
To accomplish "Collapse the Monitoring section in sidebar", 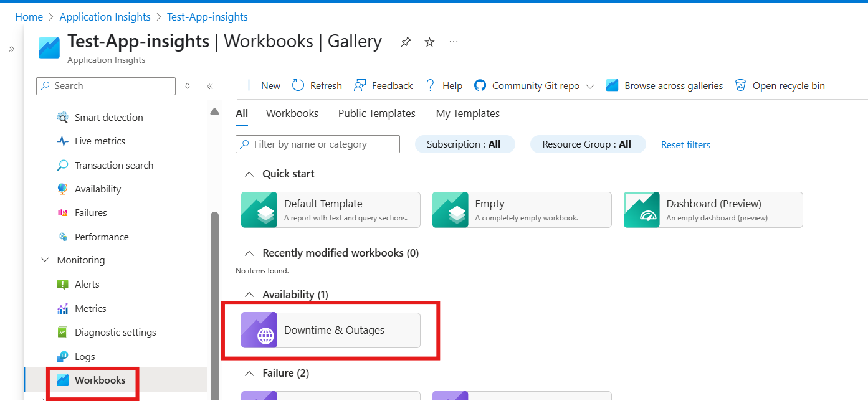I will 45,260.
